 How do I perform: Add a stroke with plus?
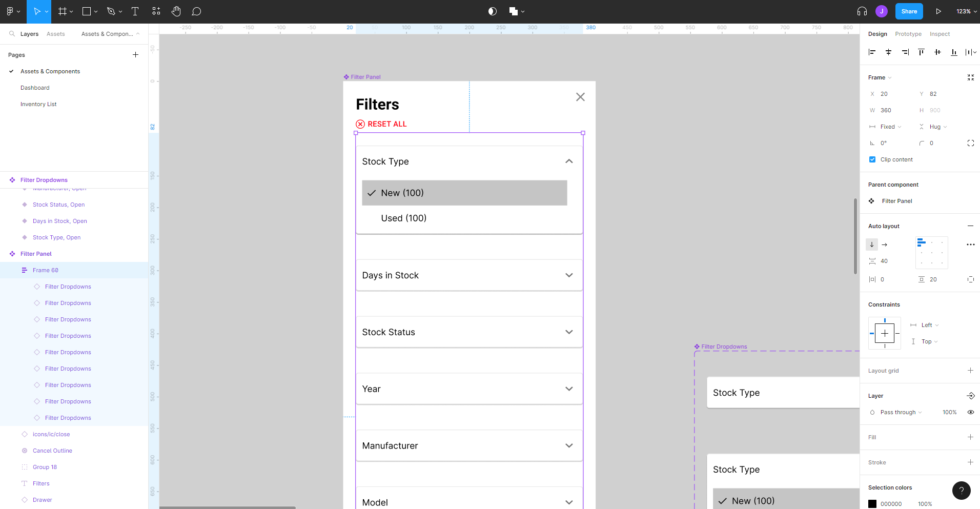970,462
